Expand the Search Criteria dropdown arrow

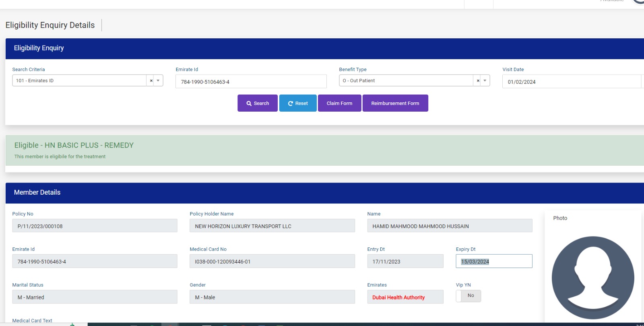158,81
